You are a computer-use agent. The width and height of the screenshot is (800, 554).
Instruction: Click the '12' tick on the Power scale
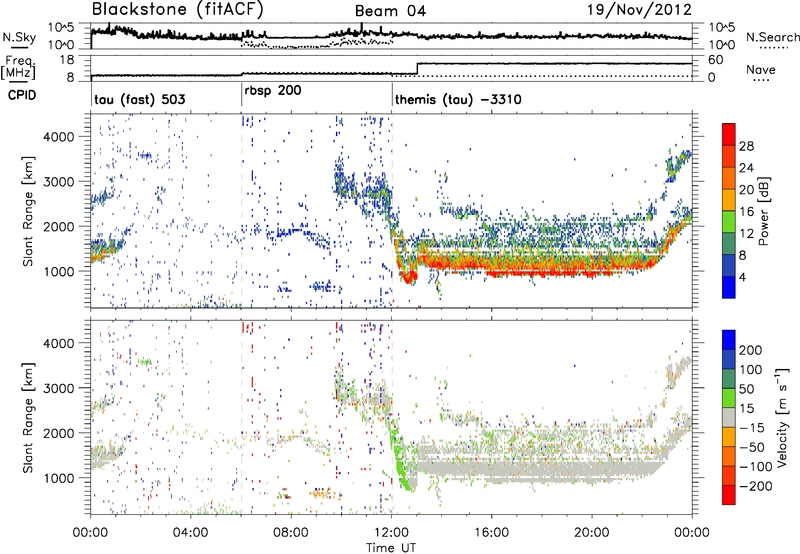coord(746,234)
